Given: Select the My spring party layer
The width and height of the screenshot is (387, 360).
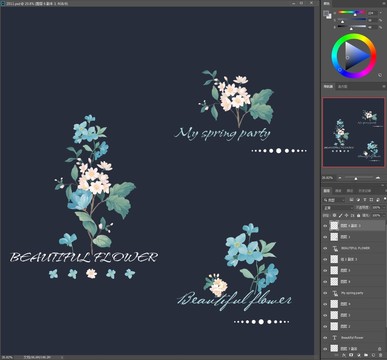Looking at the screenshot, I should (x=353, y=293).
